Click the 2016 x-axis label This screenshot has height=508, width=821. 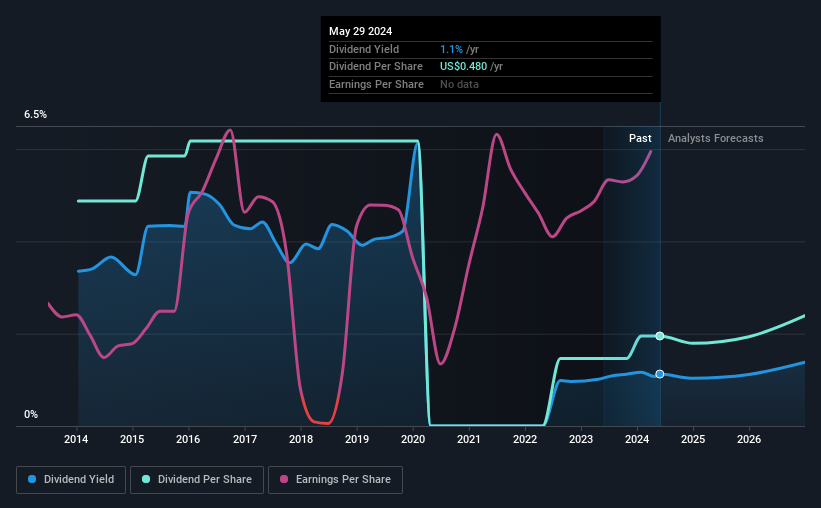(188, 439)
